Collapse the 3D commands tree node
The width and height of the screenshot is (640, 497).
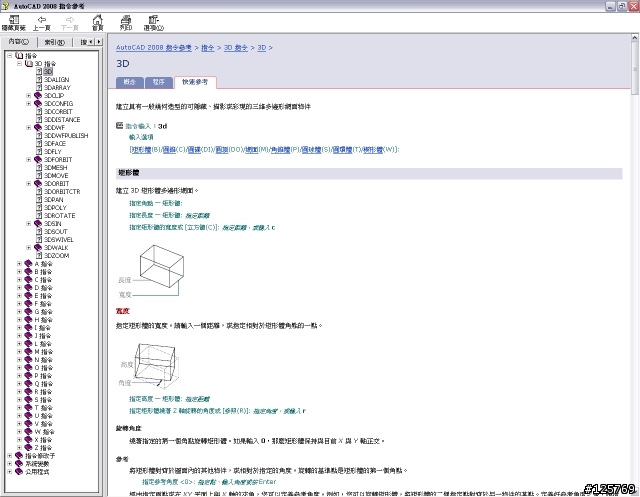[19, 64]
